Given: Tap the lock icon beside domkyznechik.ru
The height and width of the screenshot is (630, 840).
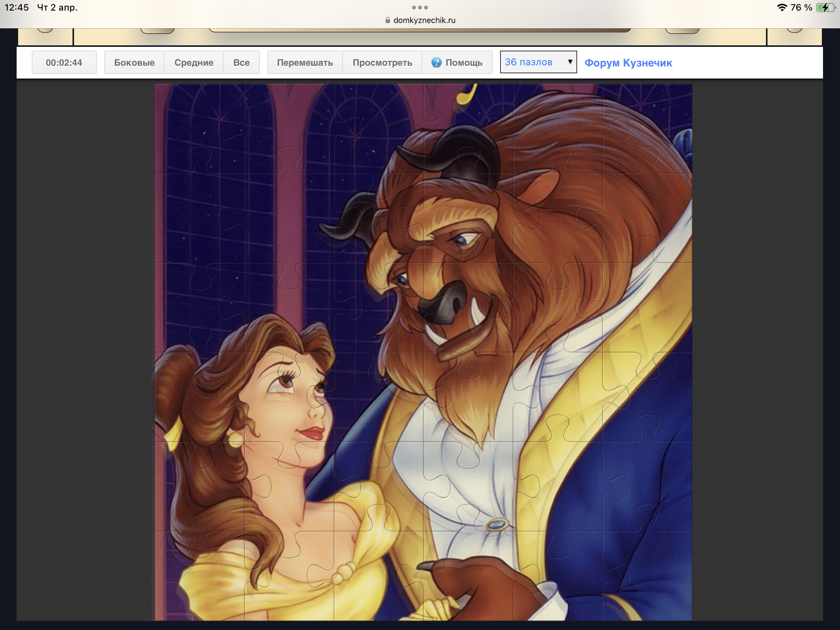Looking at the screenshot, I should [388, 20].
